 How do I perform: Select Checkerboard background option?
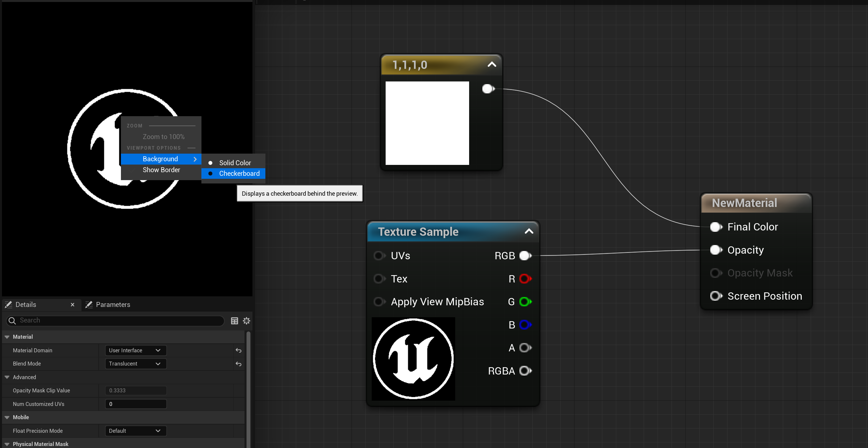tap(239, 174)
